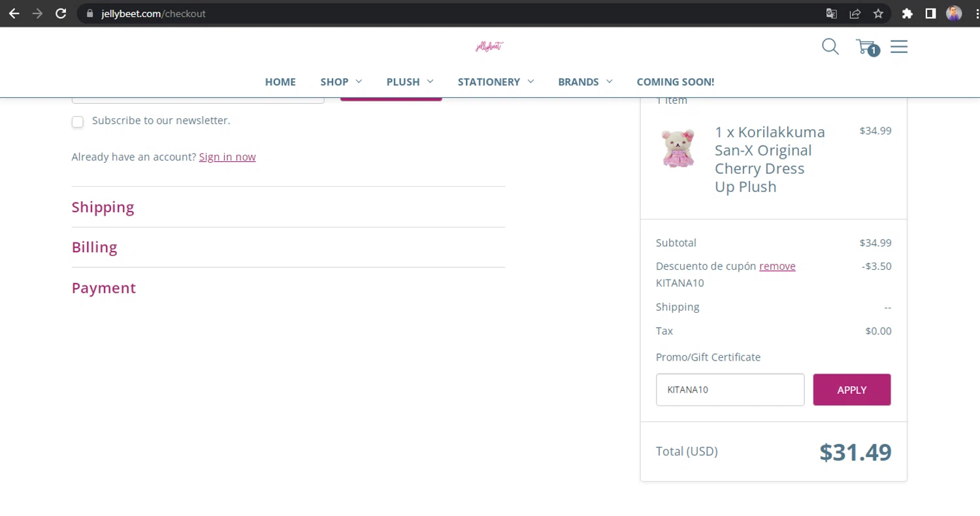Image resolution: width=980 pixels, height=516 pixels.
Task: Click the browser forward arrow
Action: tap(37, 13)
